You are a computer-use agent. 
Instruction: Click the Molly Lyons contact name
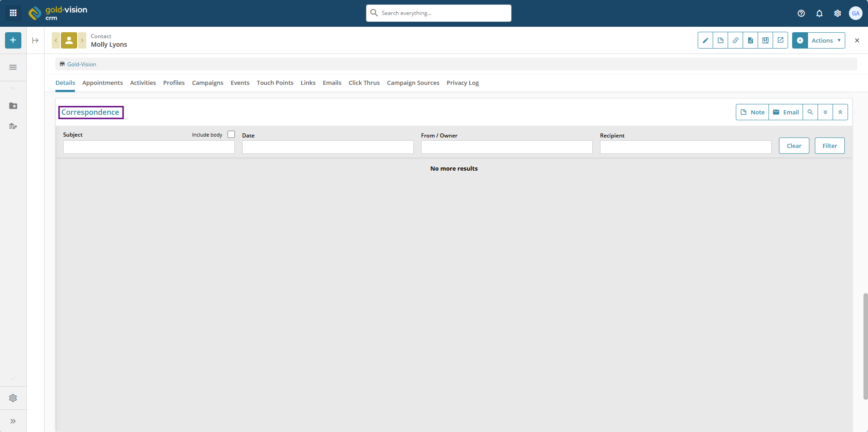tap(109, 44)
